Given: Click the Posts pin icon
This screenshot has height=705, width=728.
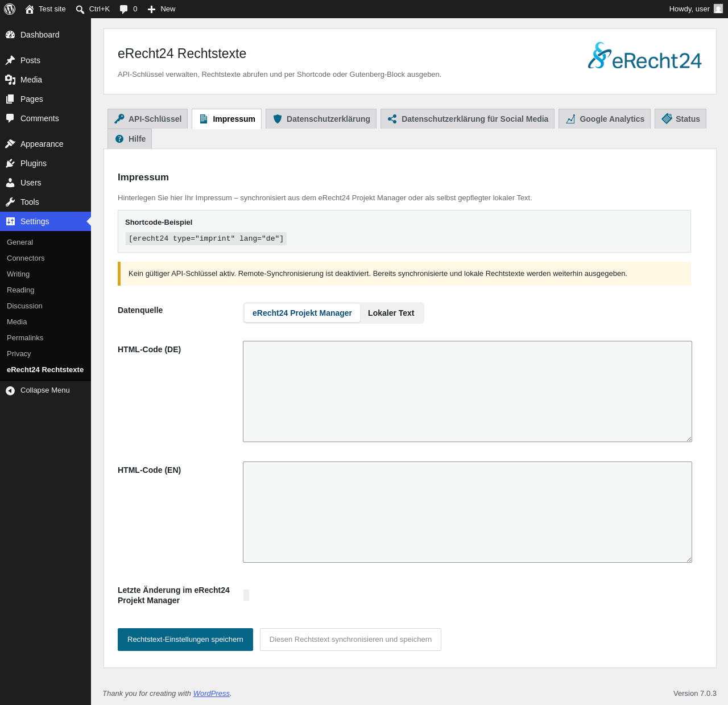Looking at the screenshot, I should [10, 60].
